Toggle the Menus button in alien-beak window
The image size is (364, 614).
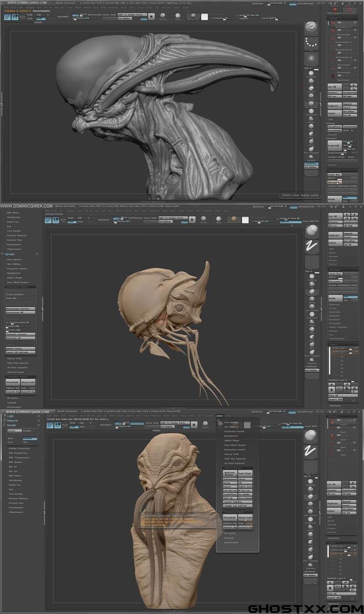(x=293, y=4)
